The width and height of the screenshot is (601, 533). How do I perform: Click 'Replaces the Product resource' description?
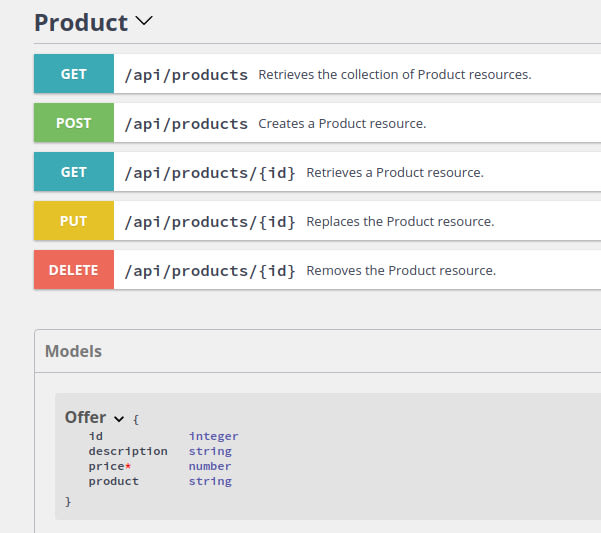pyautogui.click(x=400, y=221)
